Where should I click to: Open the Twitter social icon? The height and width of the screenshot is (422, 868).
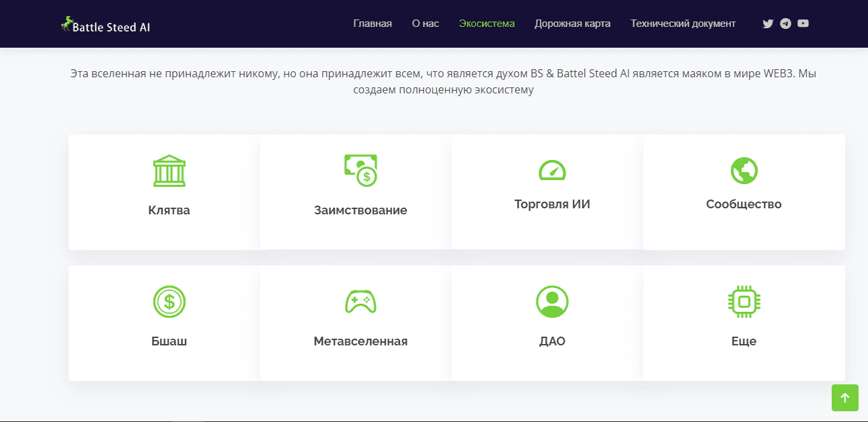[768, 24]
